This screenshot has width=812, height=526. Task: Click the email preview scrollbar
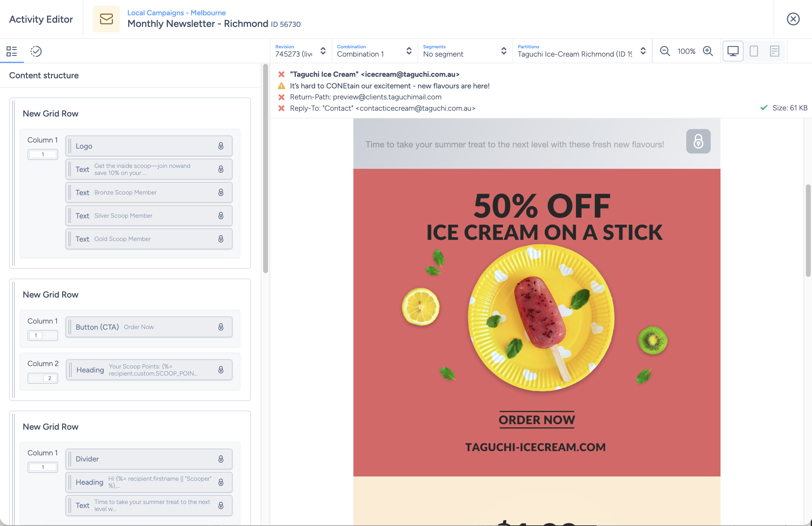pos(808,231)
